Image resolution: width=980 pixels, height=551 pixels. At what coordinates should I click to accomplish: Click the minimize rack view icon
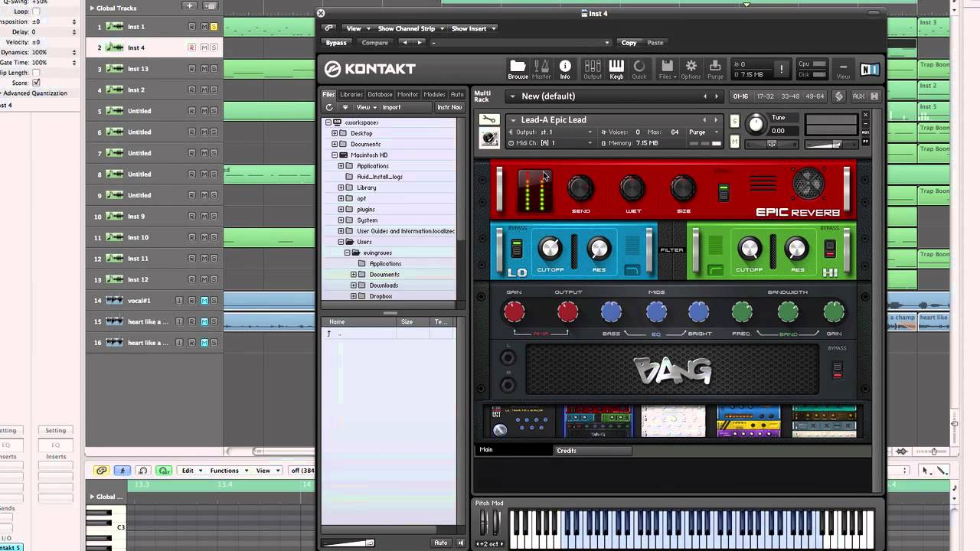click(843, 69)
